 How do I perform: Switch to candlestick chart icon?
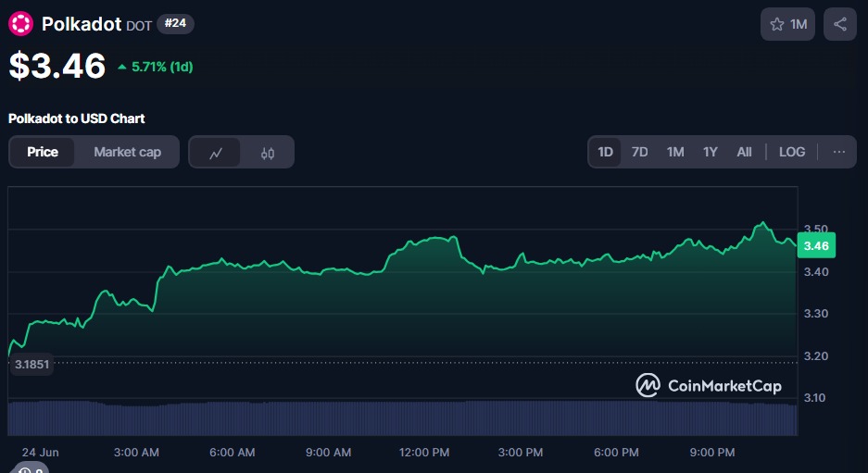[x=268, y=153]
